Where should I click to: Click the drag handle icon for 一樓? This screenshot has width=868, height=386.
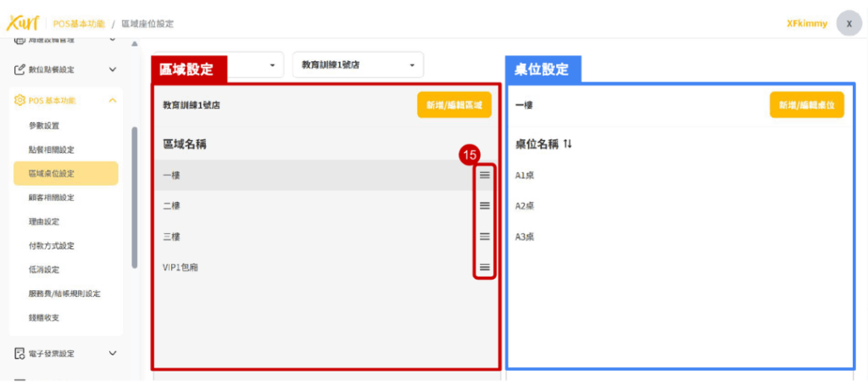pos(485,175)
